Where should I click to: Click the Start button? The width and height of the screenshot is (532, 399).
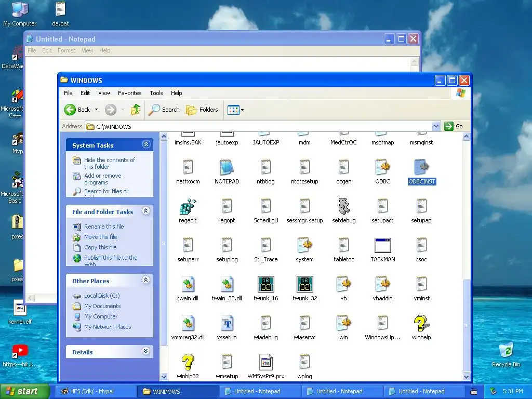(24, 392)
